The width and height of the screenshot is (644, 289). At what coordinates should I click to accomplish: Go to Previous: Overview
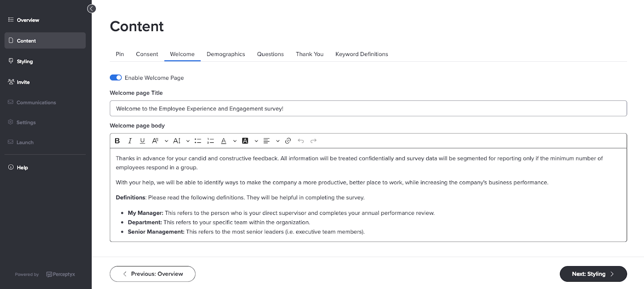pos(153,274)
